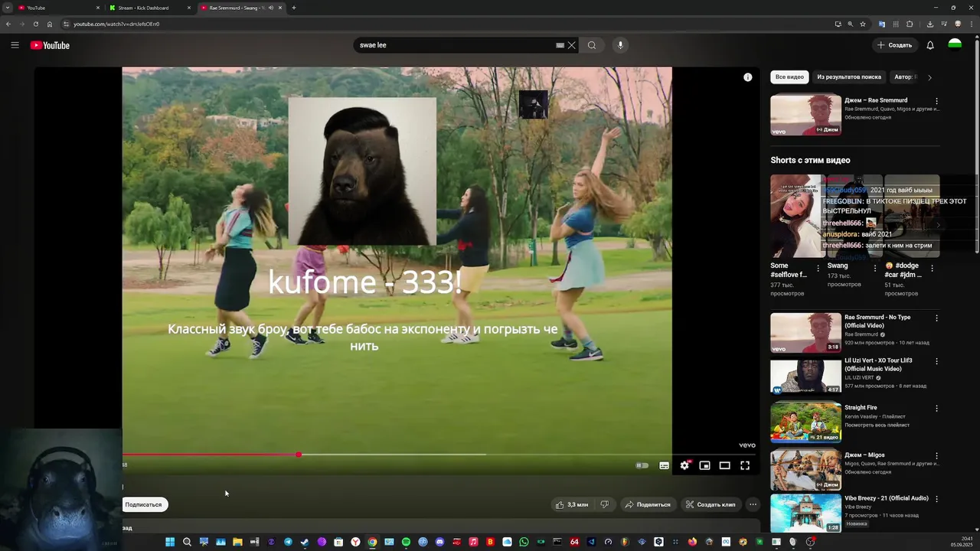980x551 pixels.
Task: Go back in browser history
Action: (x=8, y=24)
